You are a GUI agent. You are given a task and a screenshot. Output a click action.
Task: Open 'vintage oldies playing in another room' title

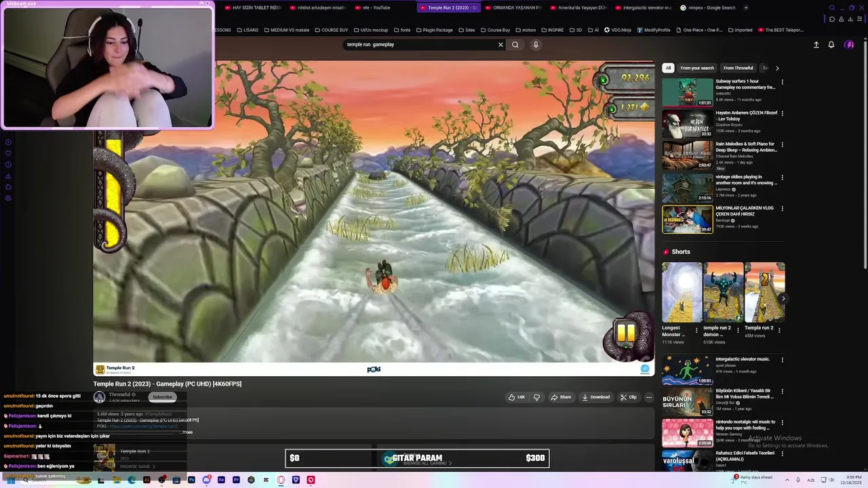[x=747, y=180]
